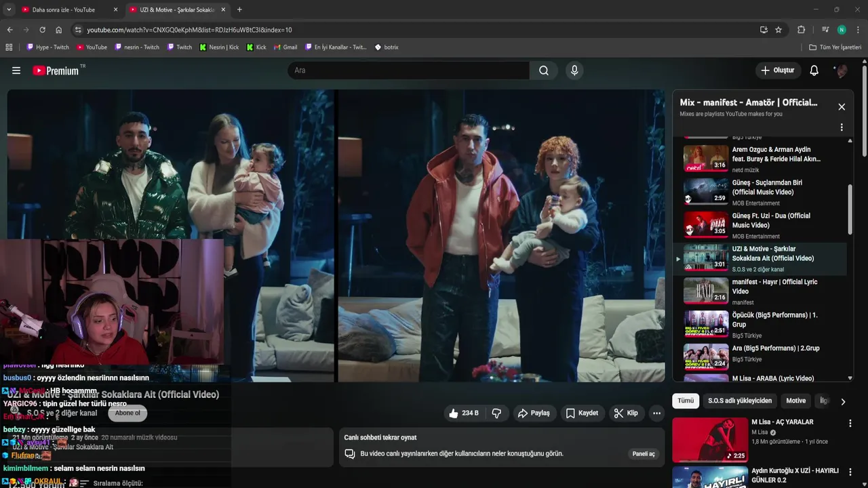Open more actions under the video

(x=656, y=413)
